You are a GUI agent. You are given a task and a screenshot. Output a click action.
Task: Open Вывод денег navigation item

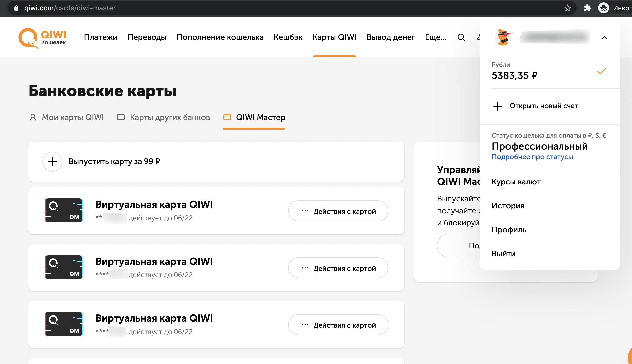tap(391, 37)
